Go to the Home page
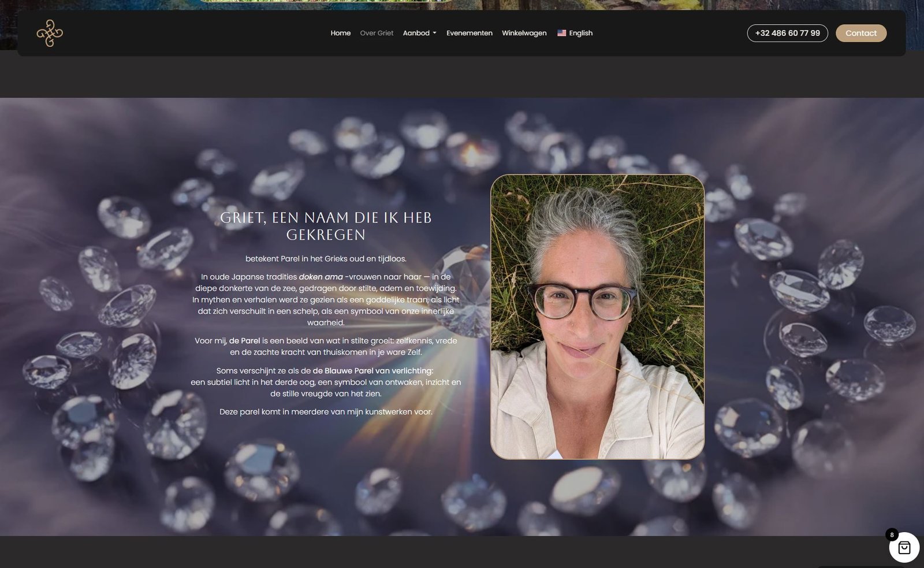This screenshot has width=924, height=568. [340, 33]
